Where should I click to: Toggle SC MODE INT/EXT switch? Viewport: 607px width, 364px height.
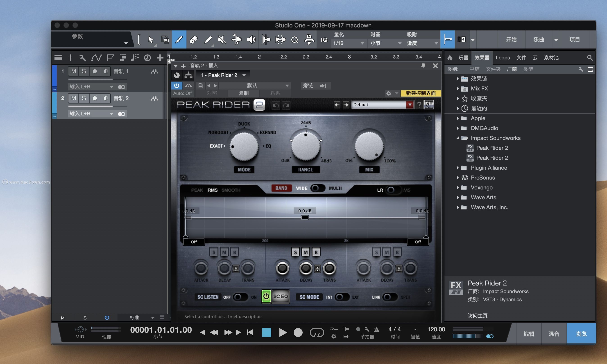click(342, 297)
